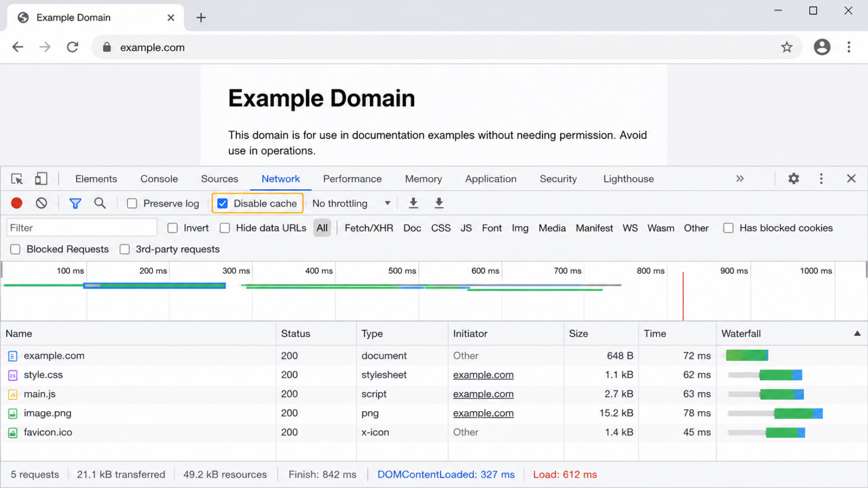Check Blocked Requests
The height and width of the screenshot is (488, 868).
[x=15, y=250]
